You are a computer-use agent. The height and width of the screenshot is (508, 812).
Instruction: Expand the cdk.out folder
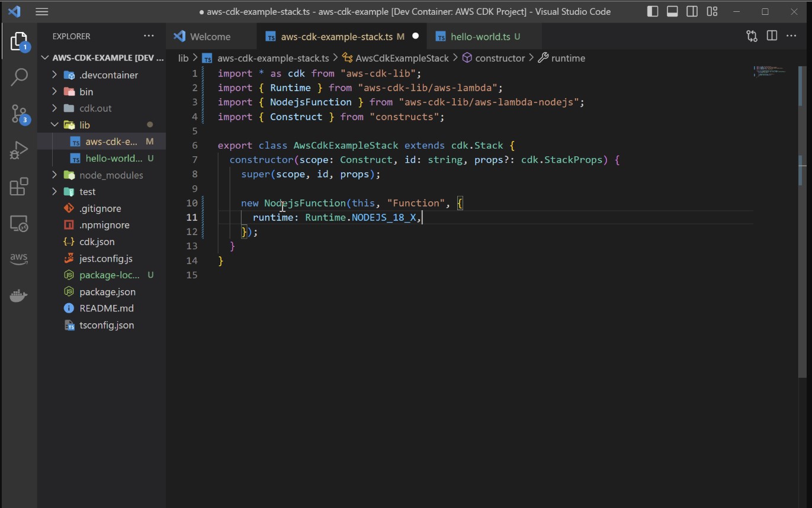(x=102, y=108)
